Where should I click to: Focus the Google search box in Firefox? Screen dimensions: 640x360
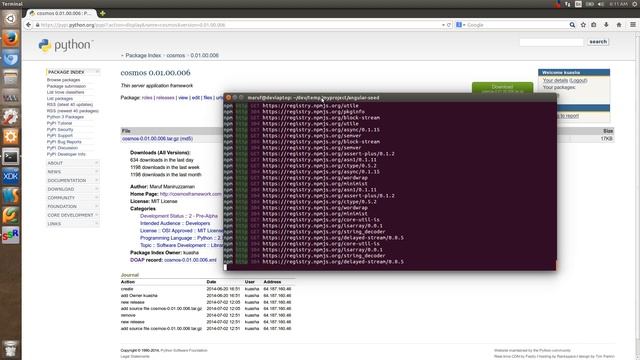(x=516, y=25)
